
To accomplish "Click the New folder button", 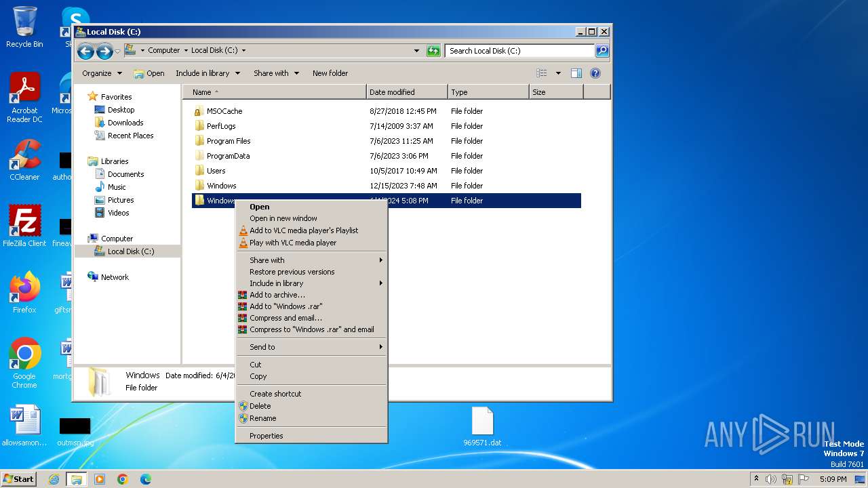I will (x=330, y=73).
